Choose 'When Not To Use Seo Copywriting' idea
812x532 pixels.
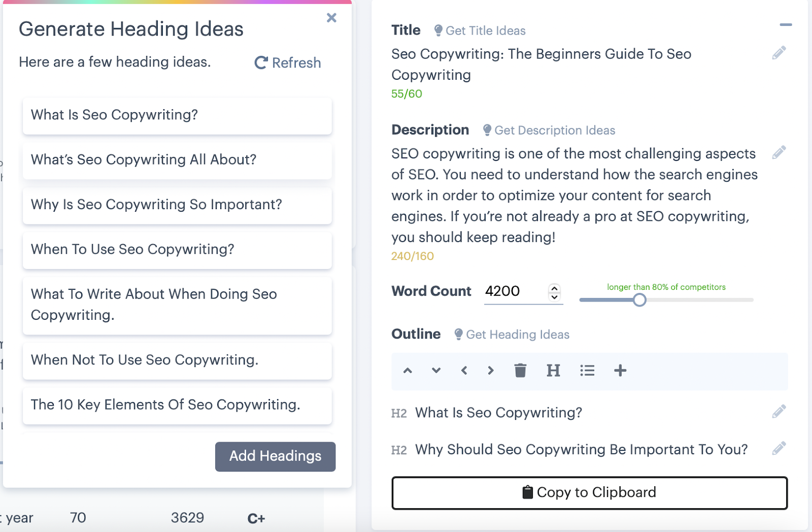(177, 360)
